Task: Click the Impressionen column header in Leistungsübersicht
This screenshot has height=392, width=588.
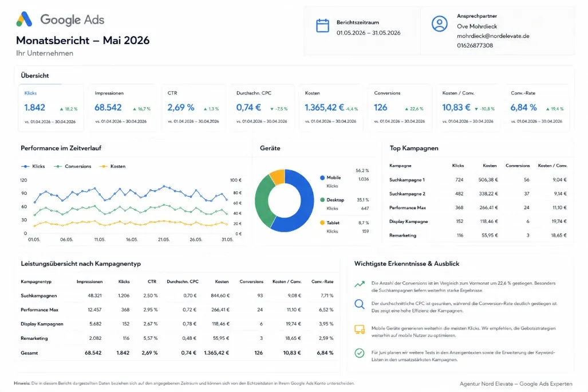Action: click(89, 281)
